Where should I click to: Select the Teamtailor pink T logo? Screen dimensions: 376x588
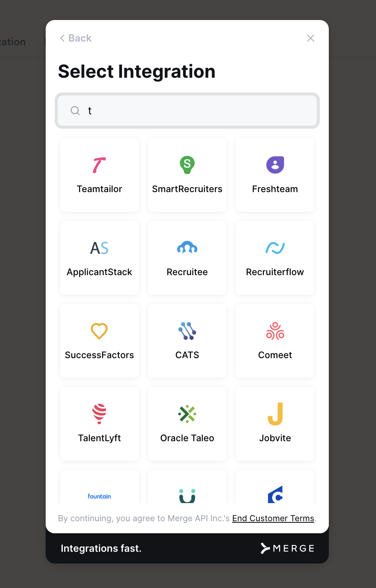coord(99,165)
